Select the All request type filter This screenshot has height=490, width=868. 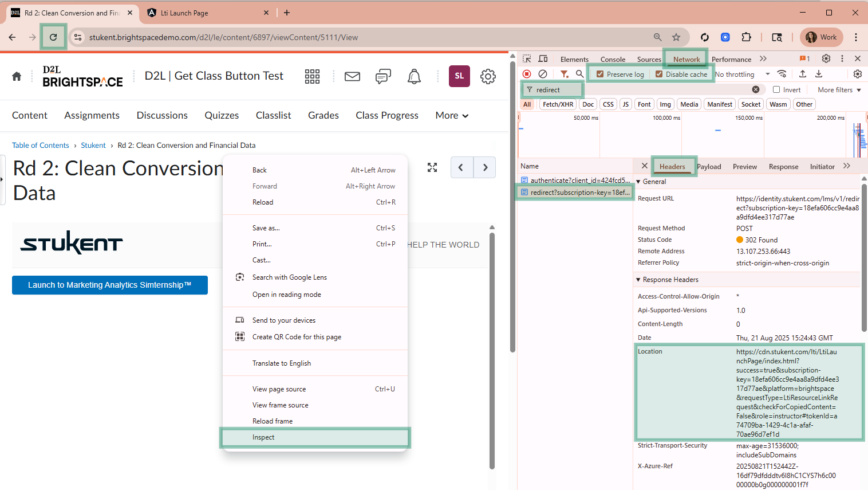click(527, 104)
